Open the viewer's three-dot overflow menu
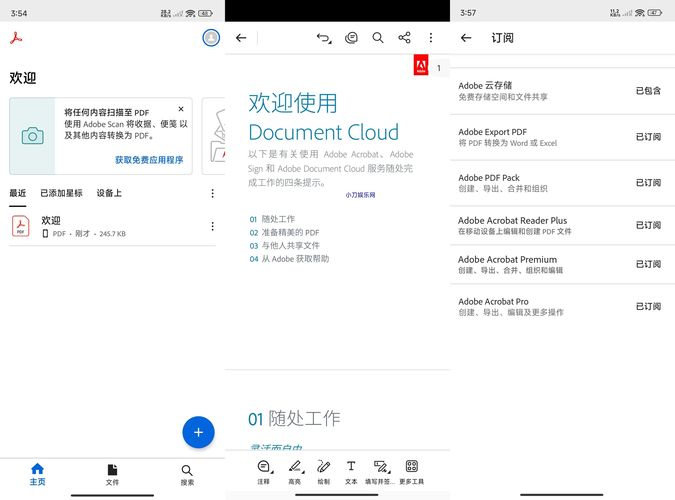 coord(431,38)
